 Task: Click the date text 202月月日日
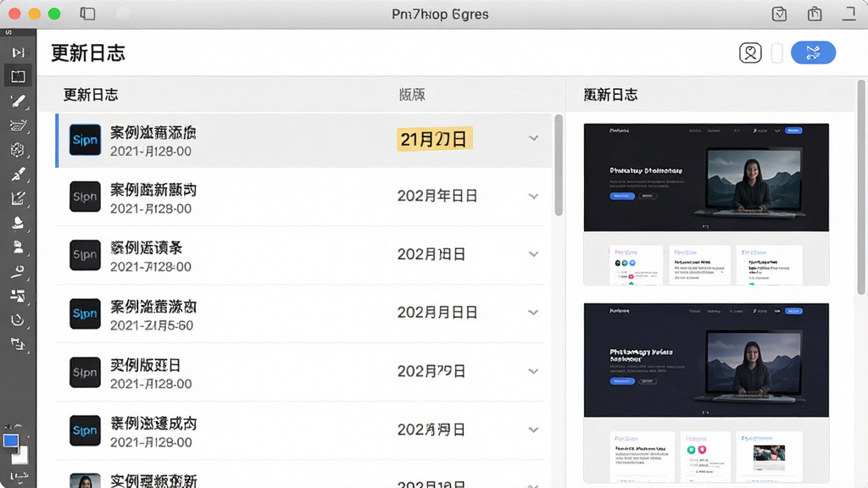coord(437,313)
